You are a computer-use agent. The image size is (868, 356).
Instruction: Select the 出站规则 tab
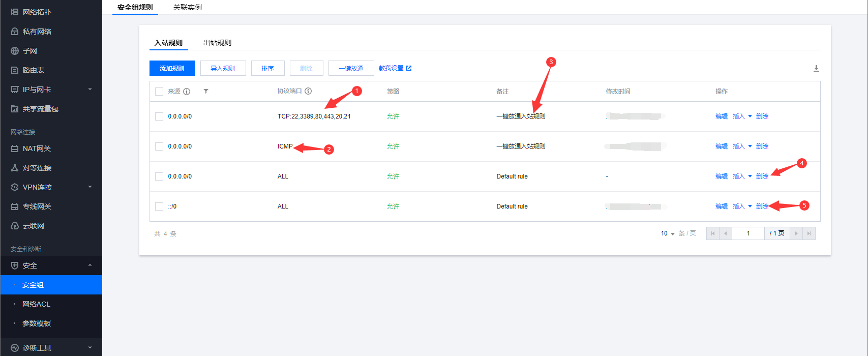pos(217,43)
